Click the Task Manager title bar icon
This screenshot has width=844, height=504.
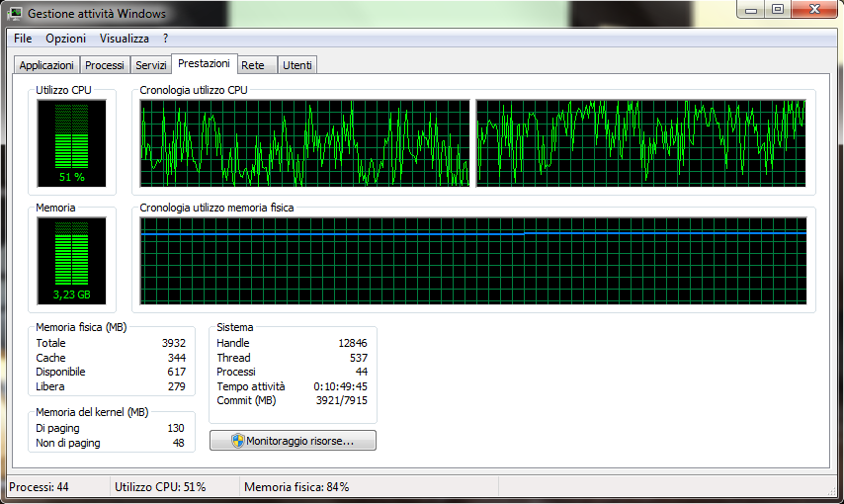pos(16,13)
